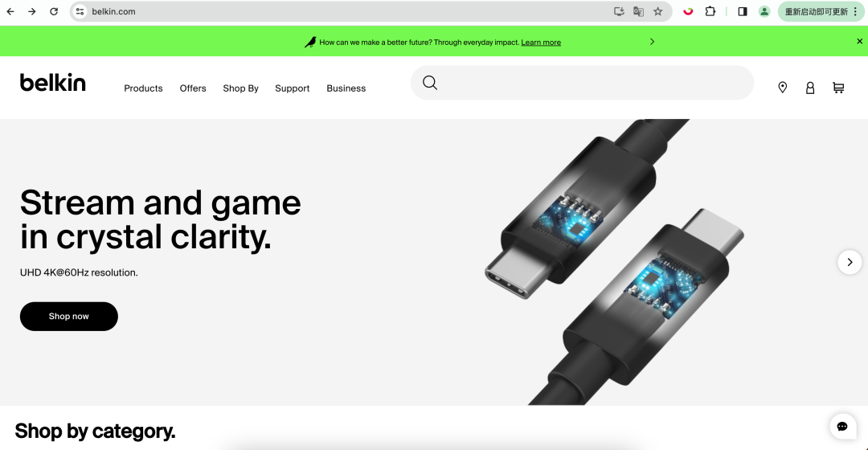Viewport: 868px width, 450px height.
Task: Click the search magnifier icon
Action: click(x=430, y=83)
